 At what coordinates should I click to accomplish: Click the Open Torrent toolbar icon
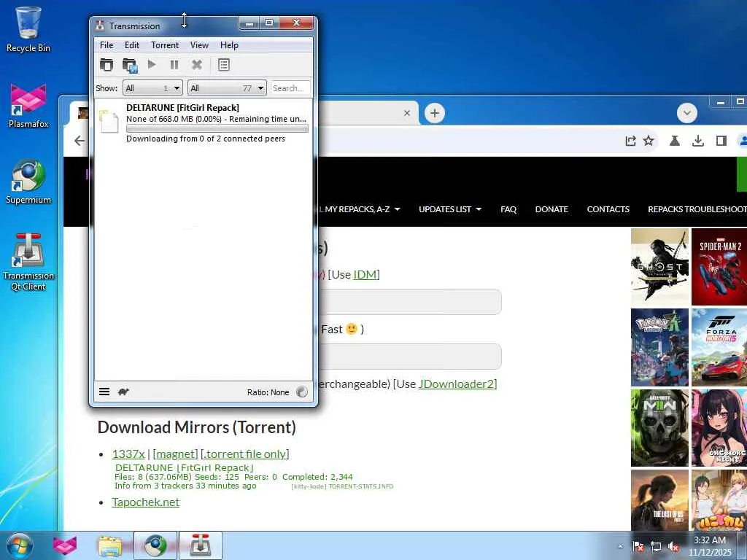click(x=107, y=65)
